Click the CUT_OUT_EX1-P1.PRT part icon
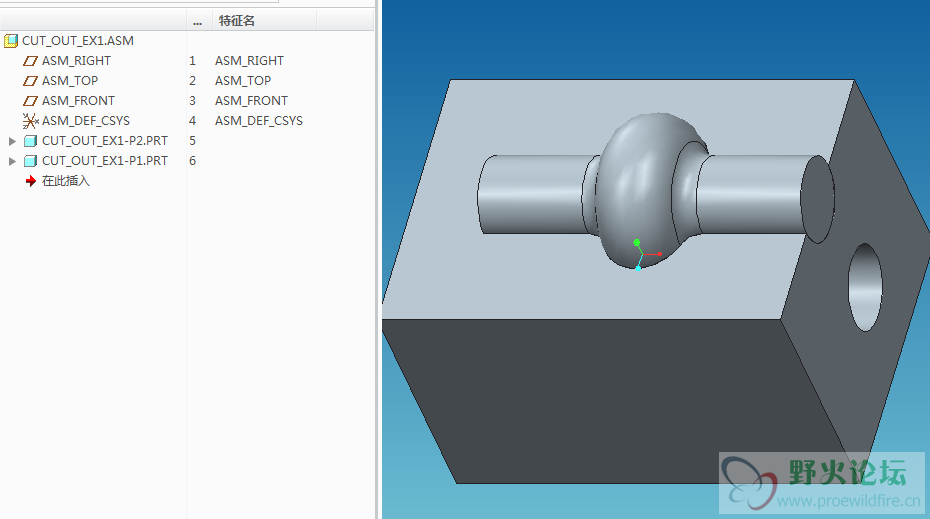930x519 pixels. (x=30, y=161)
